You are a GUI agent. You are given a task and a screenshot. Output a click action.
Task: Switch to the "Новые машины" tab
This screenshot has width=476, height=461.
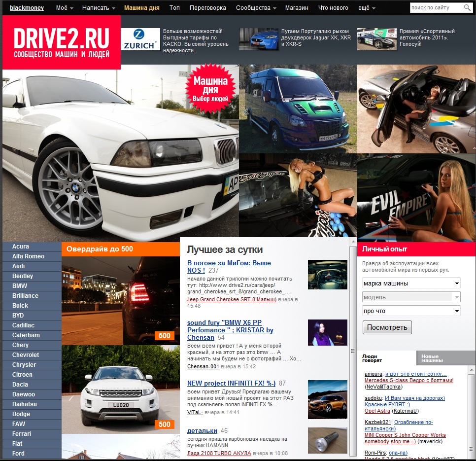click(445, 358)
